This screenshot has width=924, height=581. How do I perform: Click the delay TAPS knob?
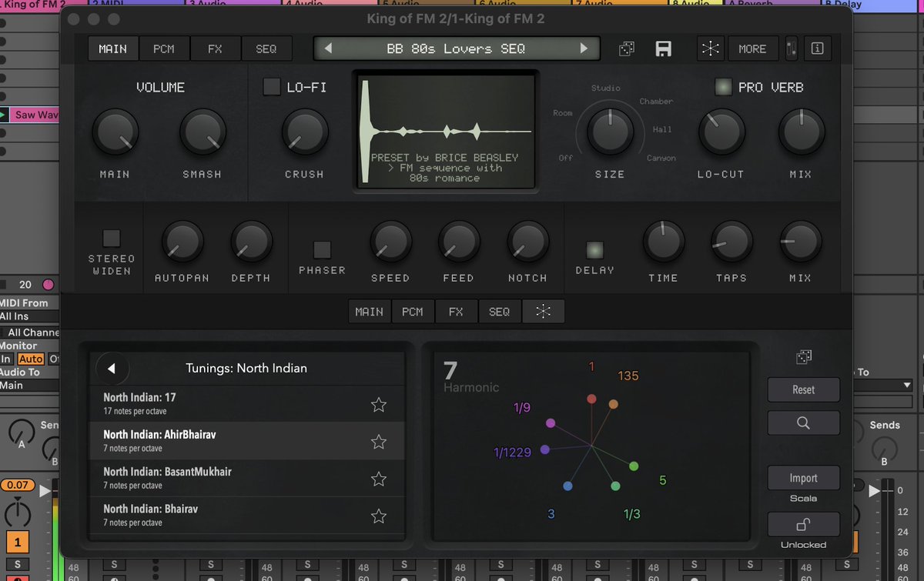[x=731, y=242]
